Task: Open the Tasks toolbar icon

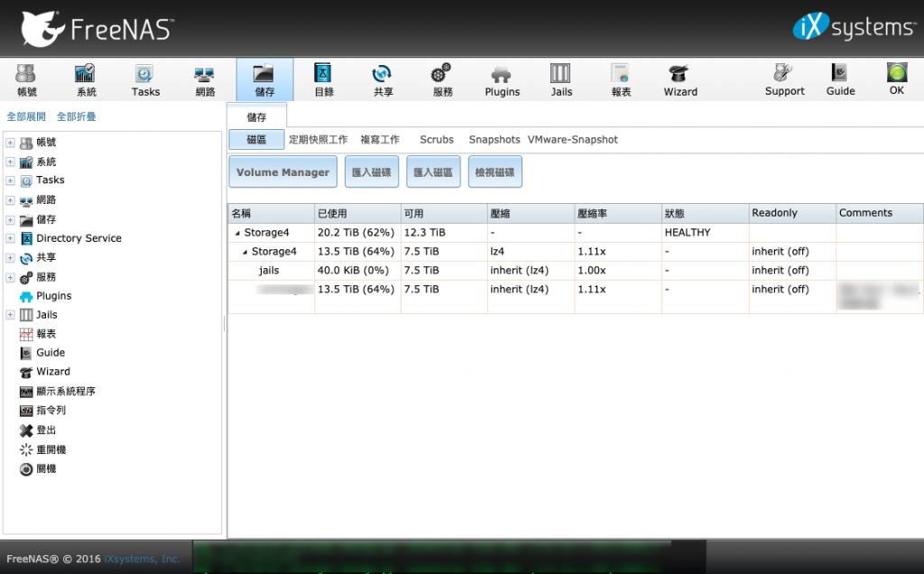Action: (x=145, y=79)
